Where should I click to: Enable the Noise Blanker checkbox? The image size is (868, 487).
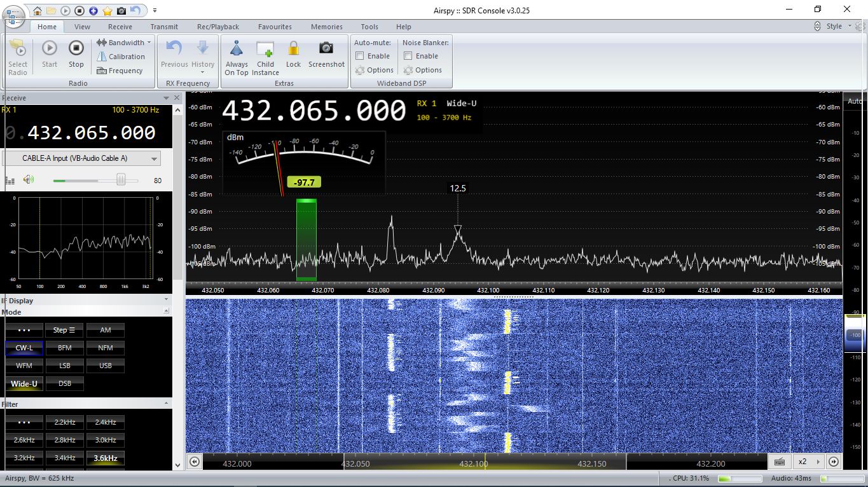408,56
